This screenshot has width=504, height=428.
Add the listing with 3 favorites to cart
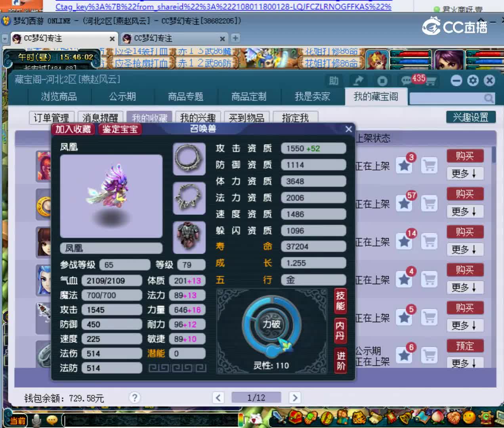429,166
